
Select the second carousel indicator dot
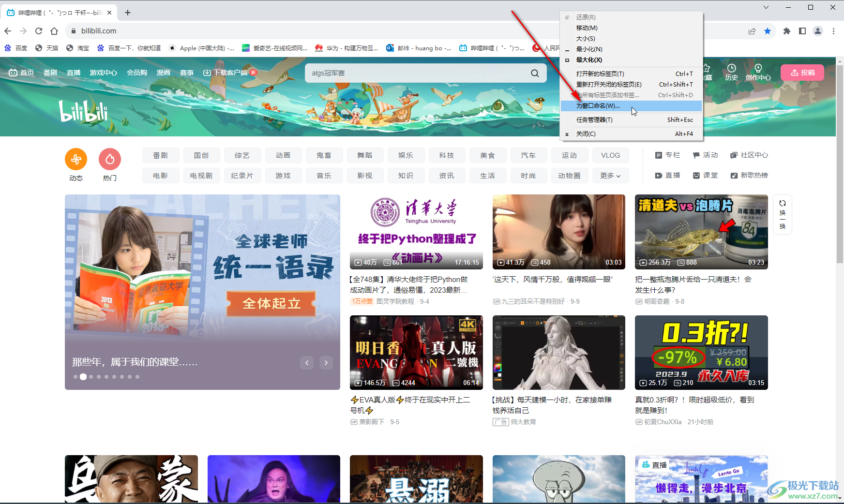click(83, 377)
